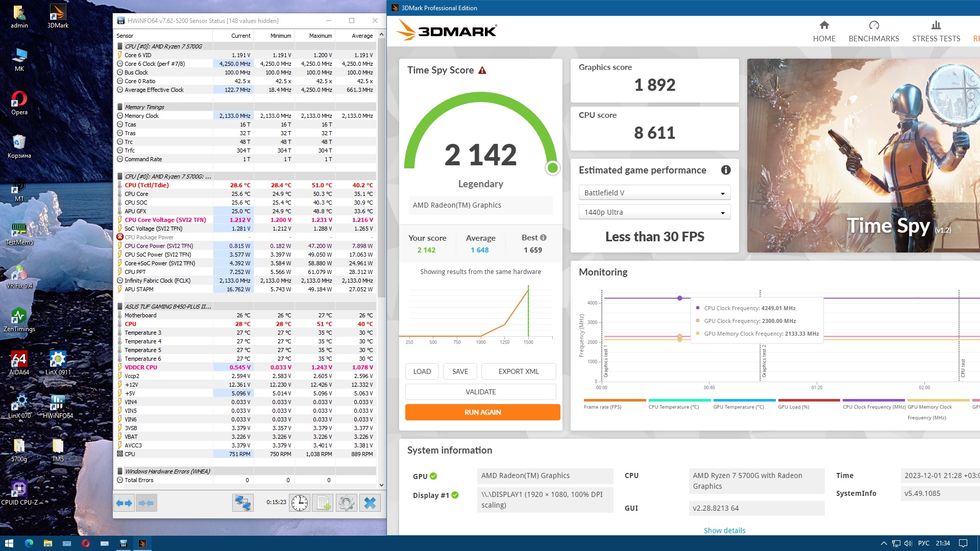Start logging with the sheet-plus icon
Viewport: 980px width, 551px height.
323,503
